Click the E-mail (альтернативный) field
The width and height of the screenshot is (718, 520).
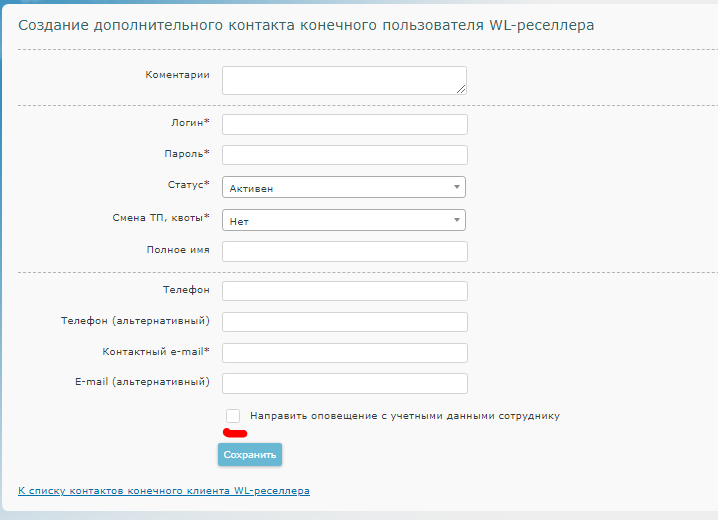click(x=345, y=384)
